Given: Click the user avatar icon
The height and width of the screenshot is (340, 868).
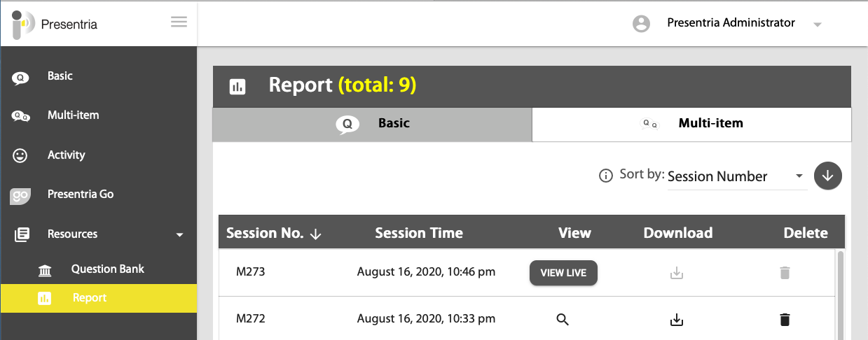Looking at the screenshot, I should pos(640,24).
